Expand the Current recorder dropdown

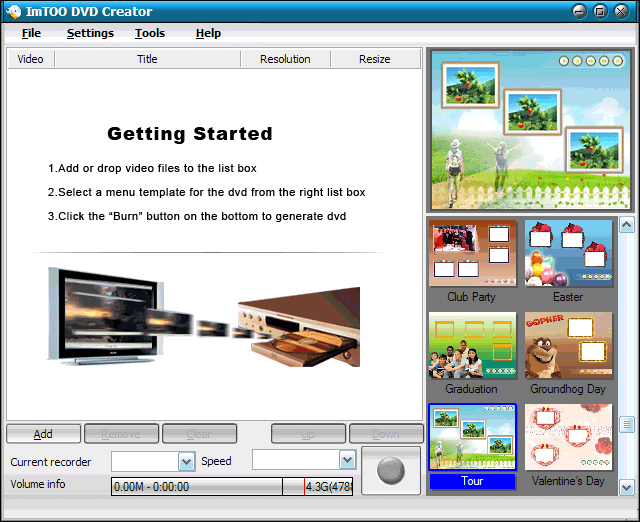point(186,461)
